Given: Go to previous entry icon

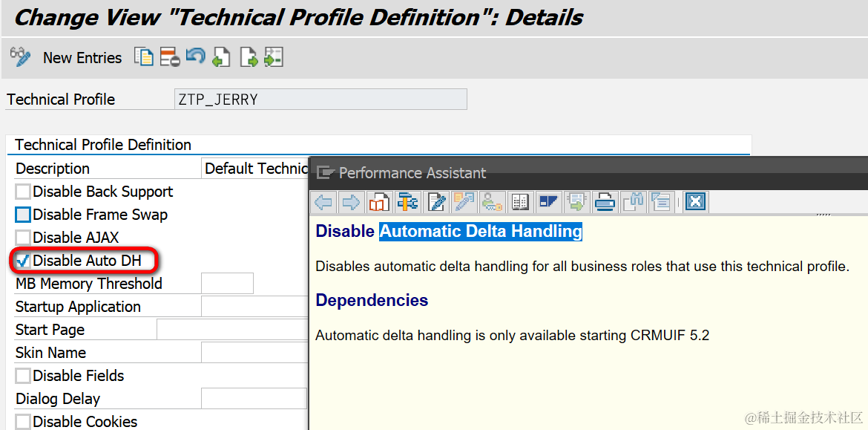Looking at the screenshot, I should [x=221, y=57].
